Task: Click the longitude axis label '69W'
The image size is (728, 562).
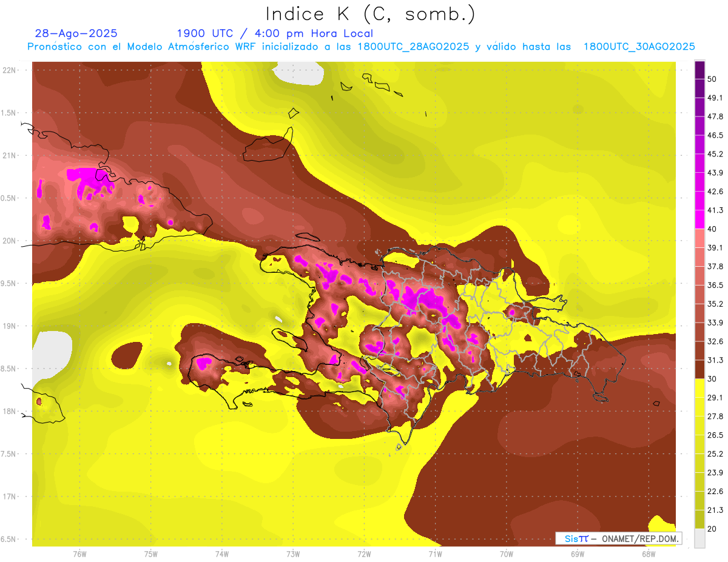Action: point(578,554)
